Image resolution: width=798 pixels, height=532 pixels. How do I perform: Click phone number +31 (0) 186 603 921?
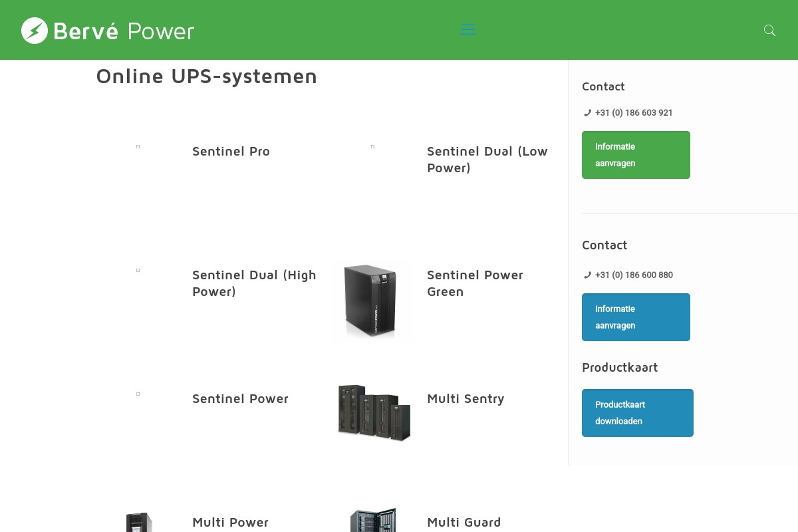point(634,113)
